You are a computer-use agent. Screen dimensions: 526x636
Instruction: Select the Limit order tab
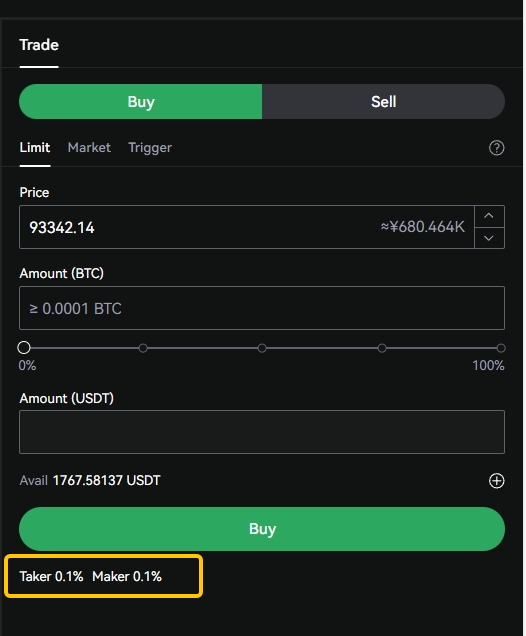(x=35, y=148)
